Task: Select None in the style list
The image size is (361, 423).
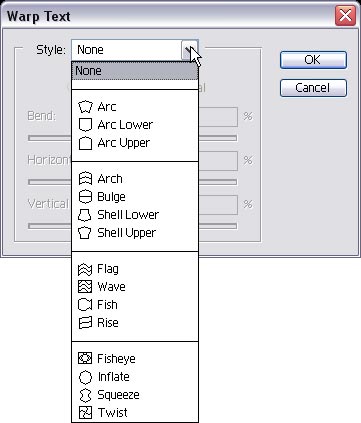Action: click(x=135, y=71)
